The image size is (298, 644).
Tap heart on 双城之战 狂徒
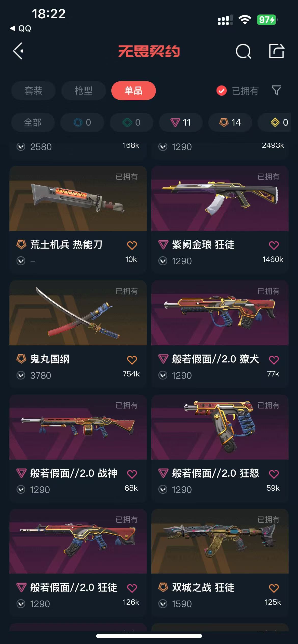(274, 588)
